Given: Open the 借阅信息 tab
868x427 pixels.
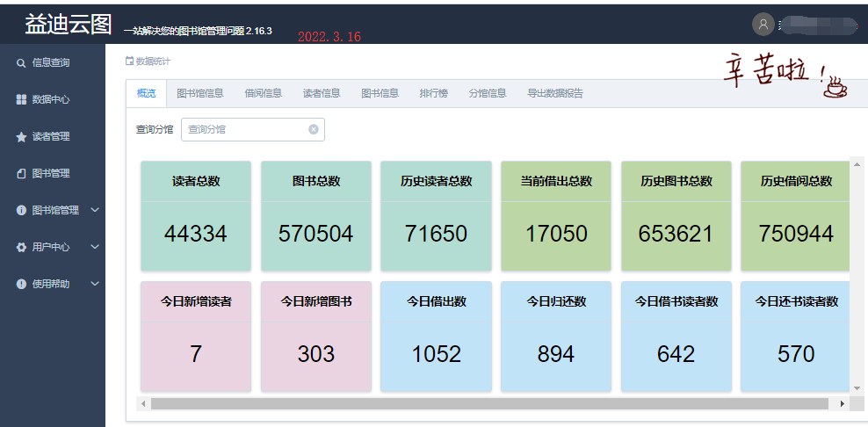Looking at the screenshot, I should click(x=263, y=93).
